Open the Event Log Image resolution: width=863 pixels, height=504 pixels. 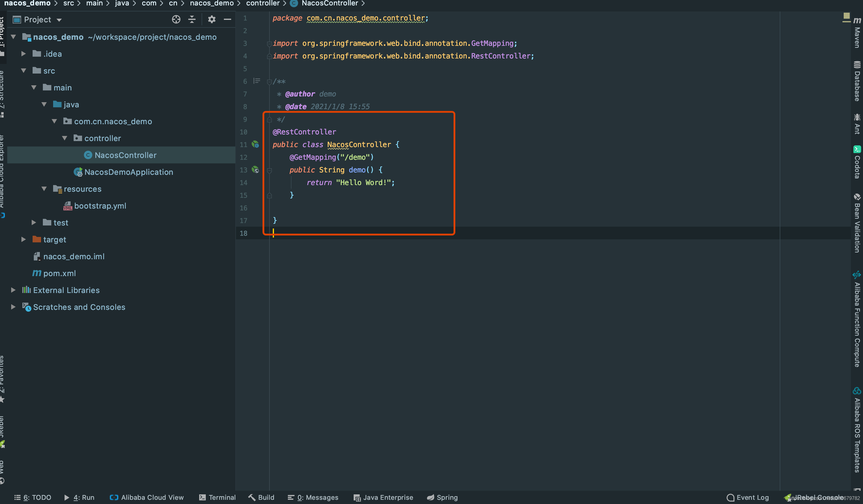click(x=748, y=497)
